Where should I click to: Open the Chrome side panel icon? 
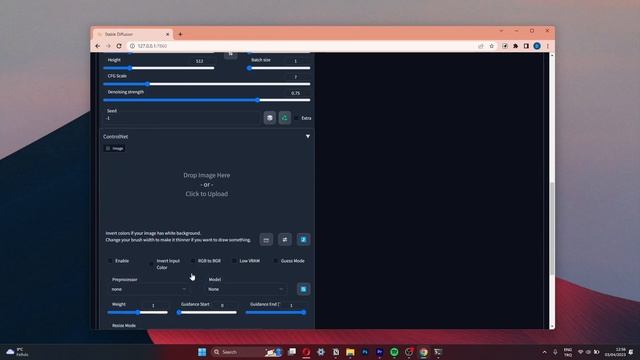[x=526, y=46]
